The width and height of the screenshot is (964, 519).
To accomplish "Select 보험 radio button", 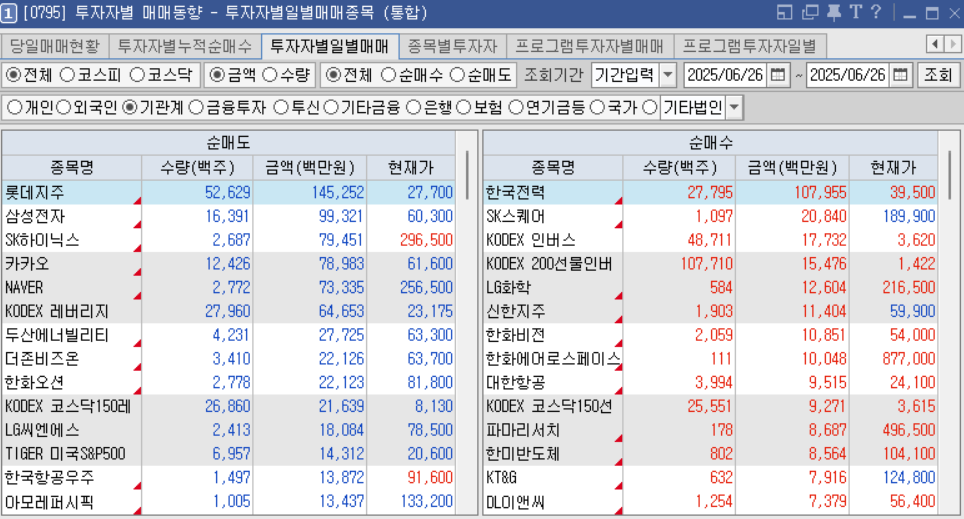I will click(x=464, y=108).
